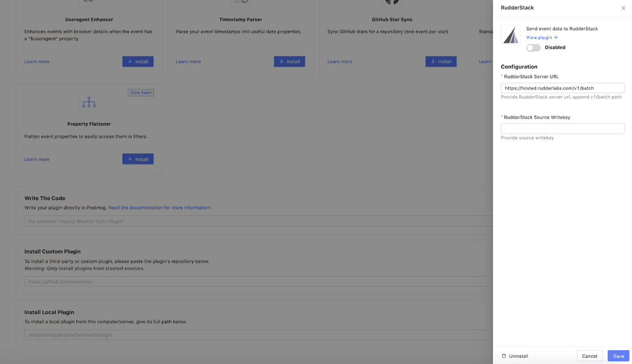Image resolution: width=632 pixels, height=364 pixels.
Task: Click the Useragent Enhancer plugin icon
Action: [x=89, y=3]
